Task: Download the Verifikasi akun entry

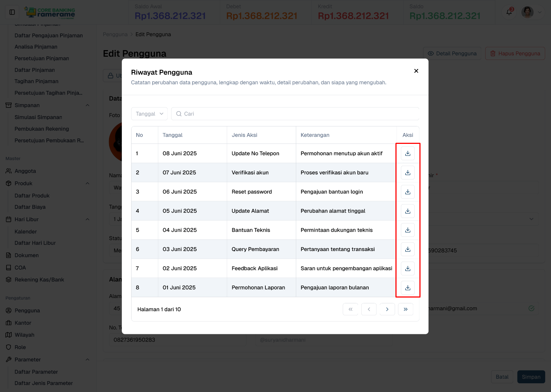Action: pos(408,173)
